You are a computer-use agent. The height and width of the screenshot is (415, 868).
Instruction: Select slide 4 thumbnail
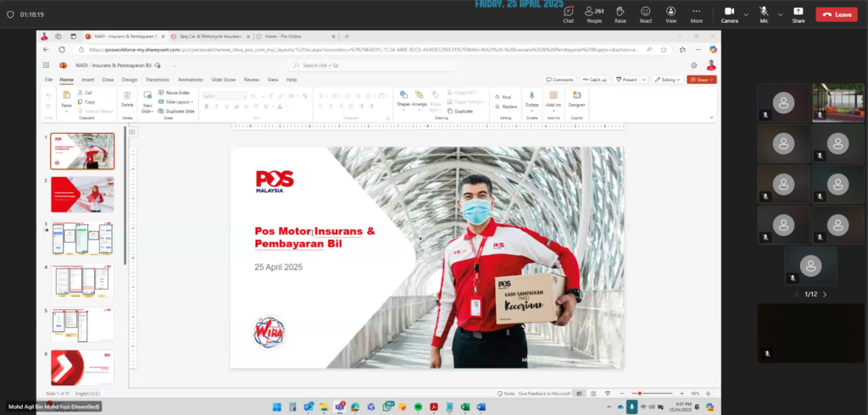pos(82,281)
